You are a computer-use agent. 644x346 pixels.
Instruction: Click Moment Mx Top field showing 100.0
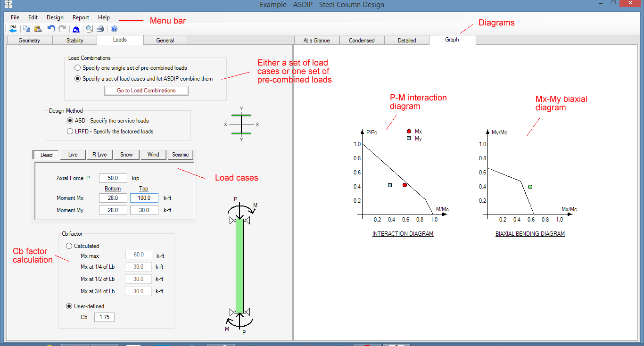click(144, 198)
